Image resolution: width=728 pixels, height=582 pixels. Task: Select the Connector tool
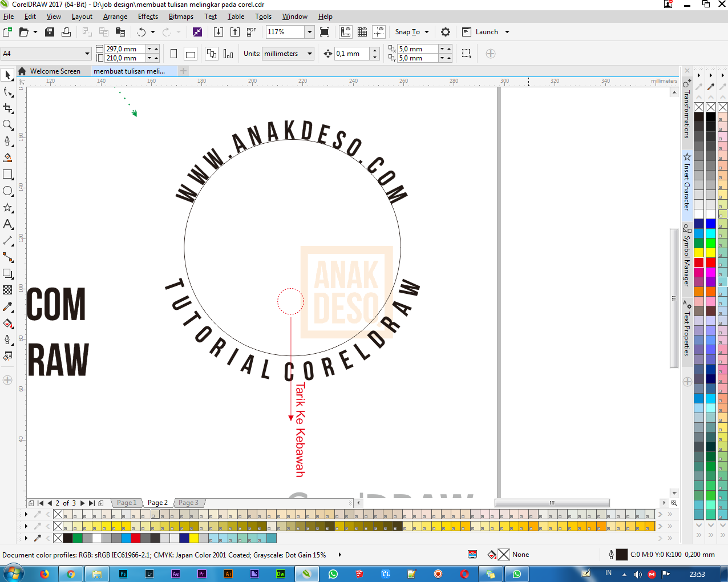click(x=7, y=257)
